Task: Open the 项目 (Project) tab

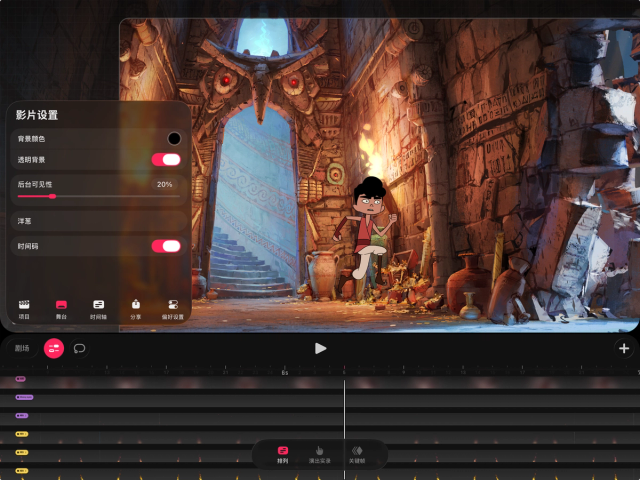Action: coord(24,309)
